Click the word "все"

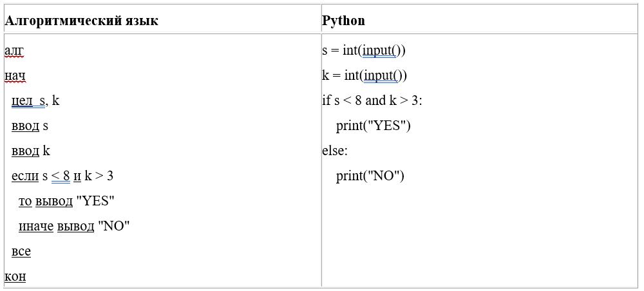(x=21, y=252)
